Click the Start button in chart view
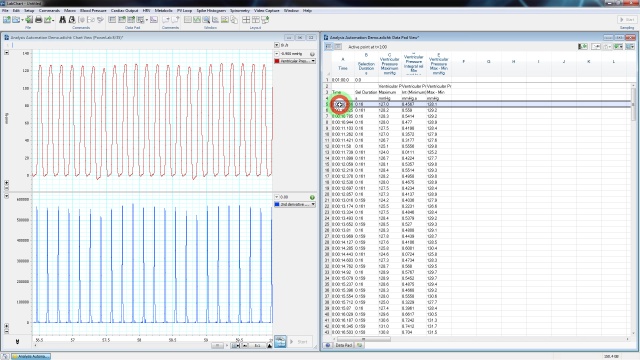This screenshot has width=640, height=360. pos(300,342)
